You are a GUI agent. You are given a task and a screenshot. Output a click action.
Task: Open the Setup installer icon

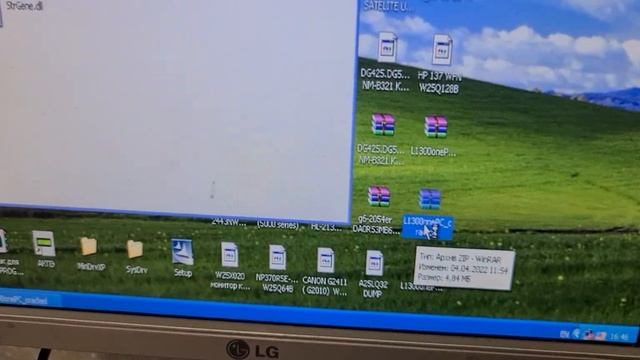coord(182,252)
